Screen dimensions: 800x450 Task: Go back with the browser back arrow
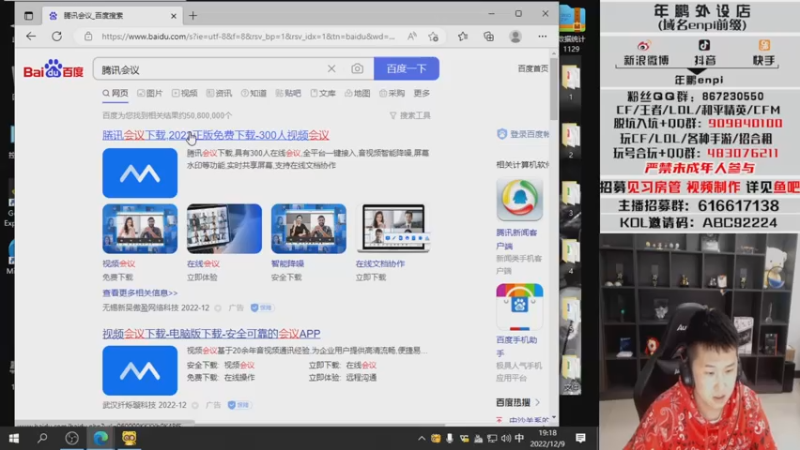click(31, 36)
